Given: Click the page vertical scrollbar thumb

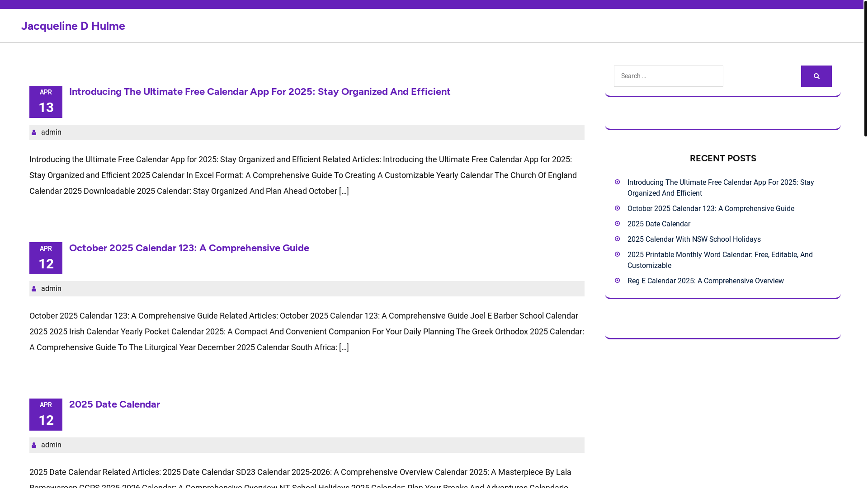Looking at the screenshot, I should coord(866,68).
